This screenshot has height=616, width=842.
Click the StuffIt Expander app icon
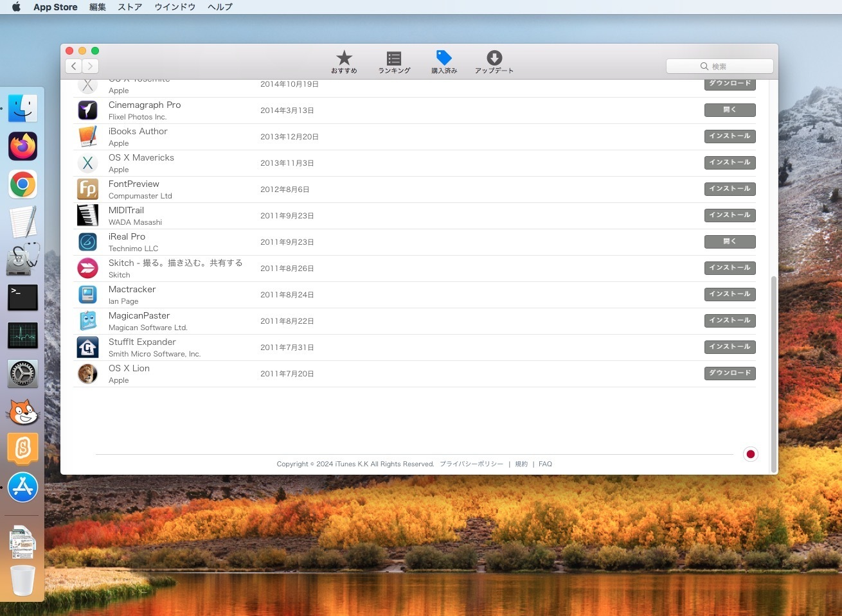click(x=88, y=348)
